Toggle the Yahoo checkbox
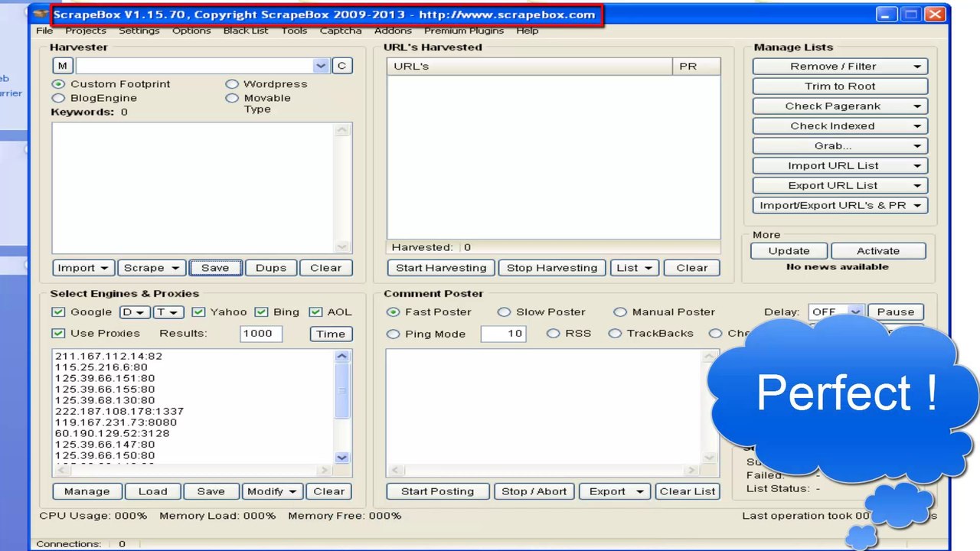Viewport: 980px width, 551px height. (198, 312)
